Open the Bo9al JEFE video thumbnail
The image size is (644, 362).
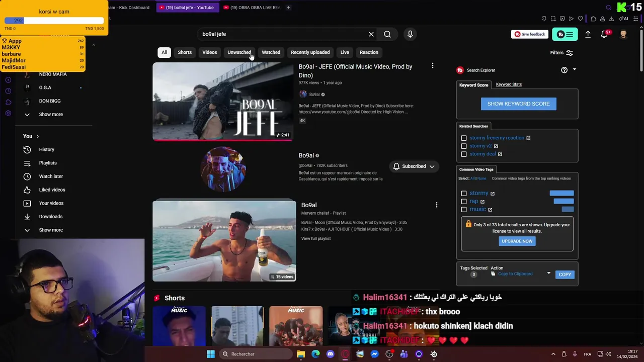pos(223,102)
